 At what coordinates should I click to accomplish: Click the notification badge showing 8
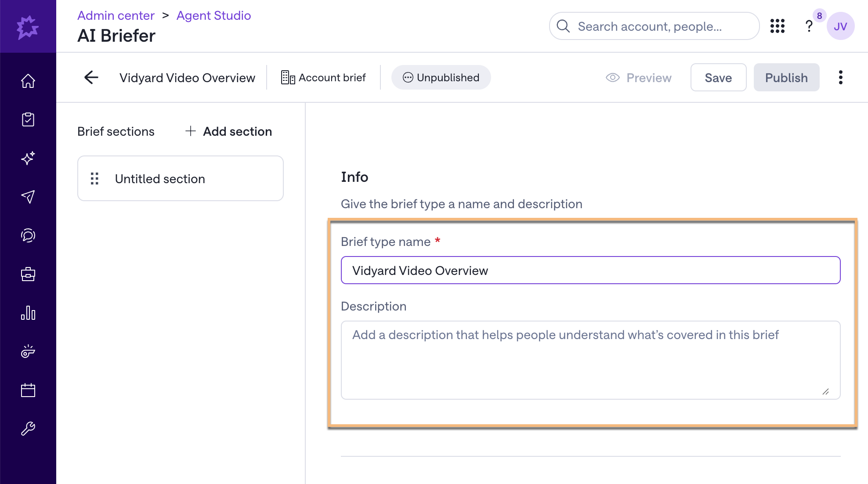pyautogui.click(x=819, y=16)
